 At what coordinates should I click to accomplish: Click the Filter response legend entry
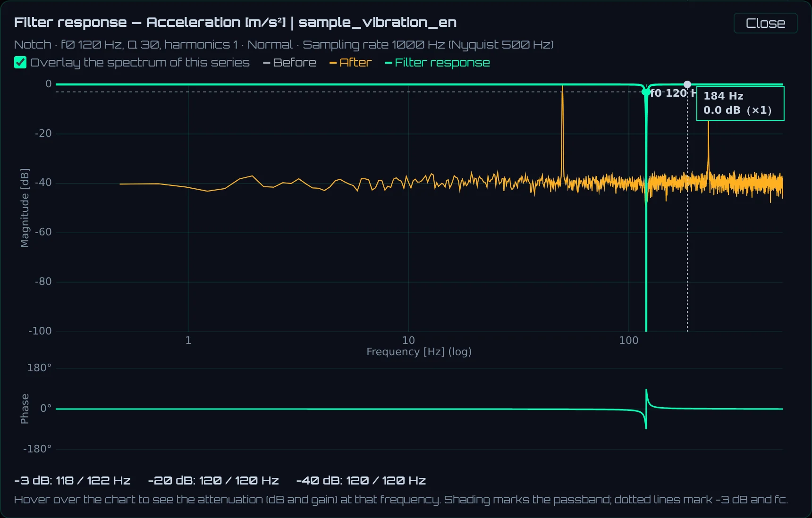tap(437, 62)
